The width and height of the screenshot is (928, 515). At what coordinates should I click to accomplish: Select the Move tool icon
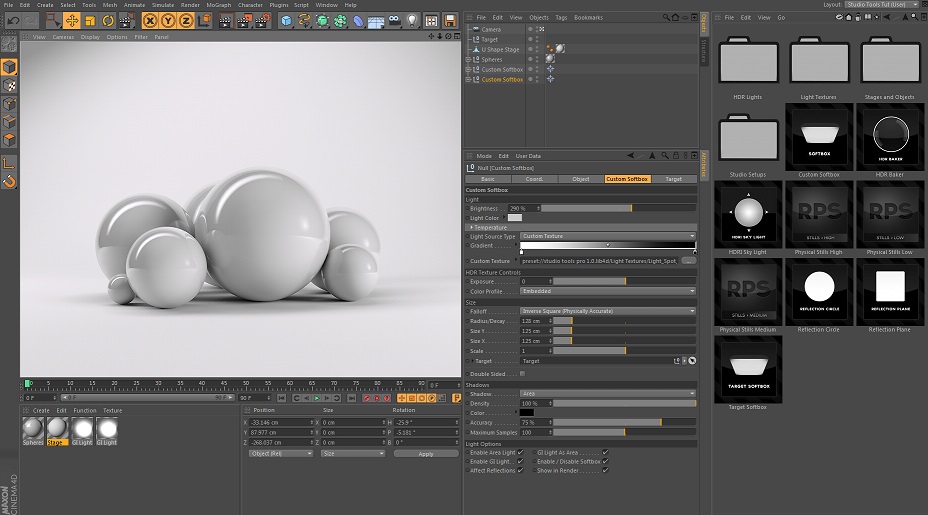(x=72, y=21)
